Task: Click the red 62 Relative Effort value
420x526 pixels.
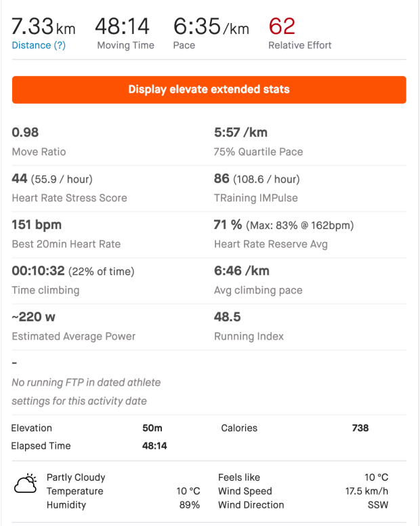Action: [282, 27]
